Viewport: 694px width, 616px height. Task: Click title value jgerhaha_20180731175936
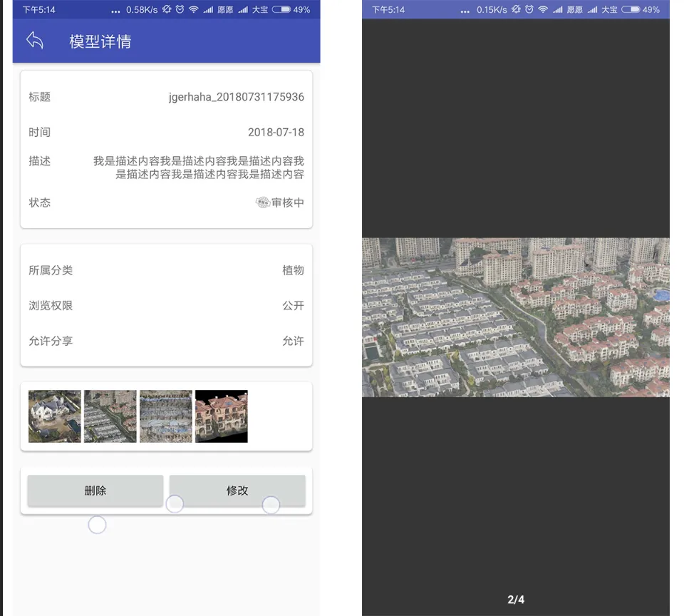pos(237,97)
